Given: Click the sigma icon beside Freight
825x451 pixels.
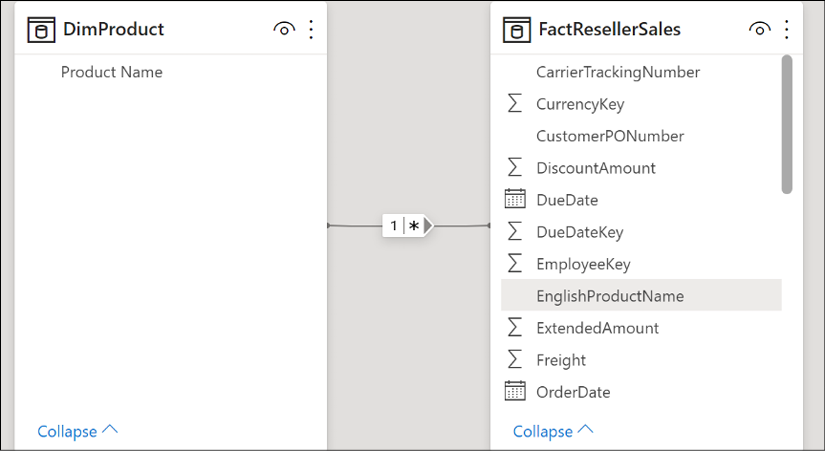Looking at the screenshot, I should pos(515,359).
